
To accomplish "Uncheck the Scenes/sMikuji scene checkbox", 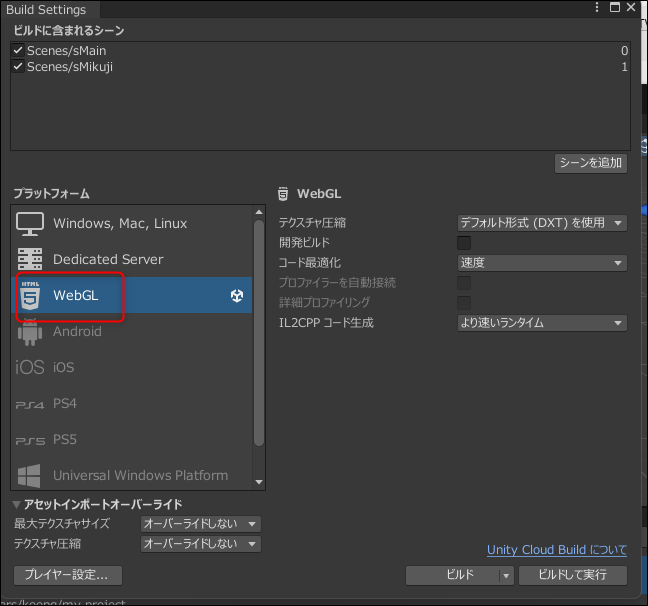I will point(18,67).
